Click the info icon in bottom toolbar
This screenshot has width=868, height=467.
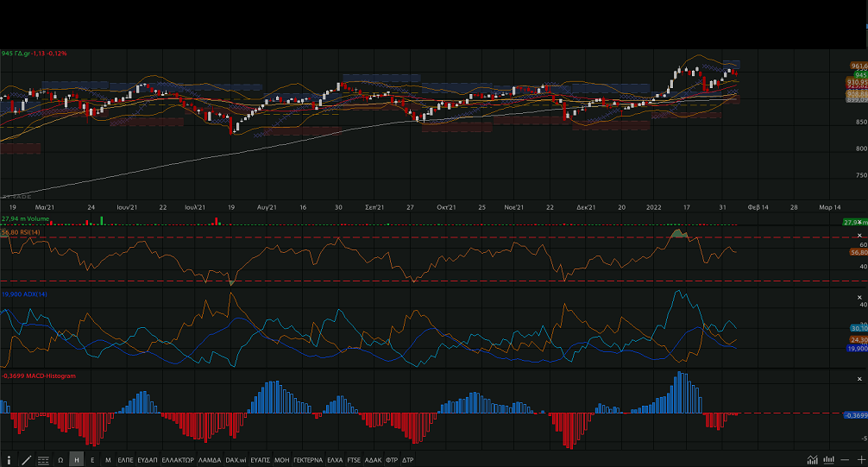(x=9, y=460)
